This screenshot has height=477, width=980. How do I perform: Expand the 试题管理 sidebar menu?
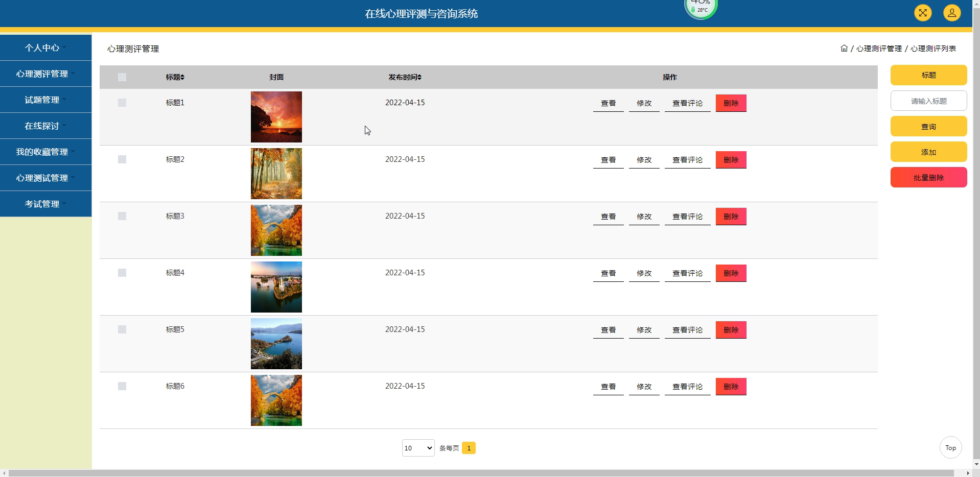click(45, 100)
